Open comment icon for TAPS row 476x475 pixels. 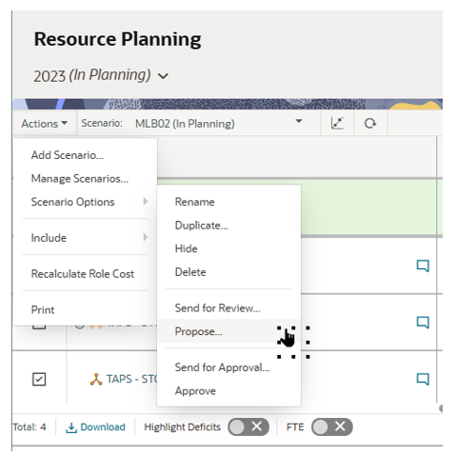pos(423,379)
